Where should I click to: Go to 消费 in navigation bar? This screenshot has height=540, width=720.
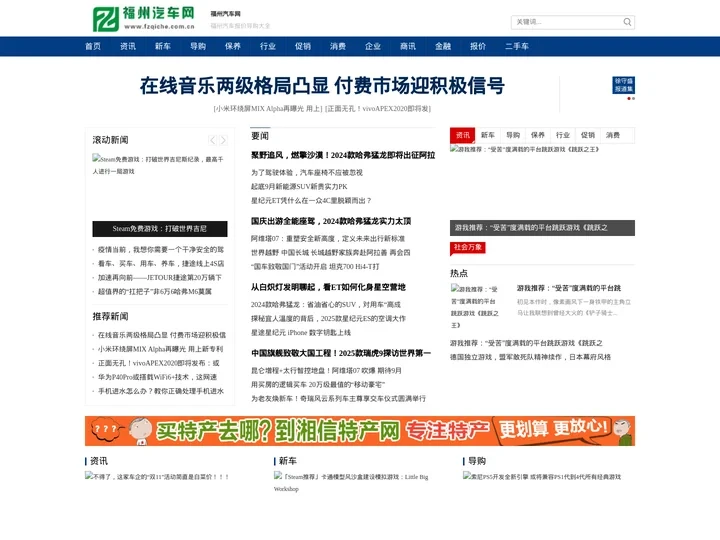tap(338, 46)
